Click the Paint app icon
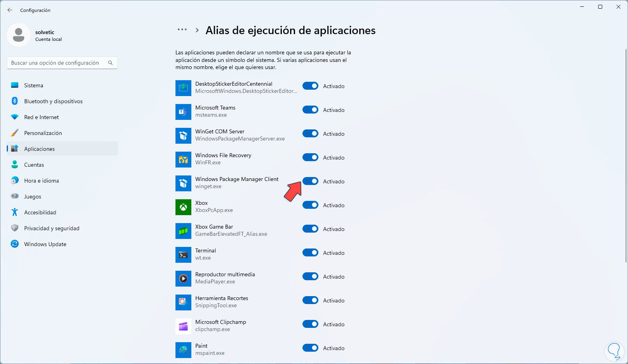This screenshot has height=364, width=628. tap(183, 350)
